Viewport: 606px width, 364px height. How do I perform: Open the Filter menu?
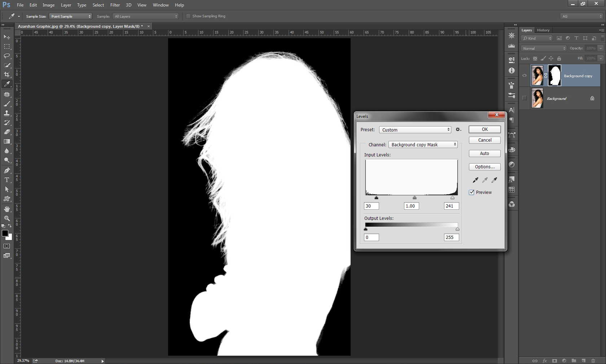[115, 5]
